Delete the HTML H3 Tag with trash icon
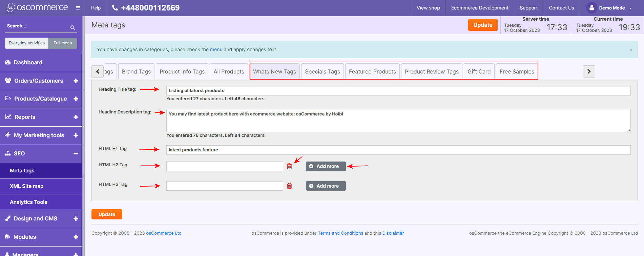 [289, 186]
